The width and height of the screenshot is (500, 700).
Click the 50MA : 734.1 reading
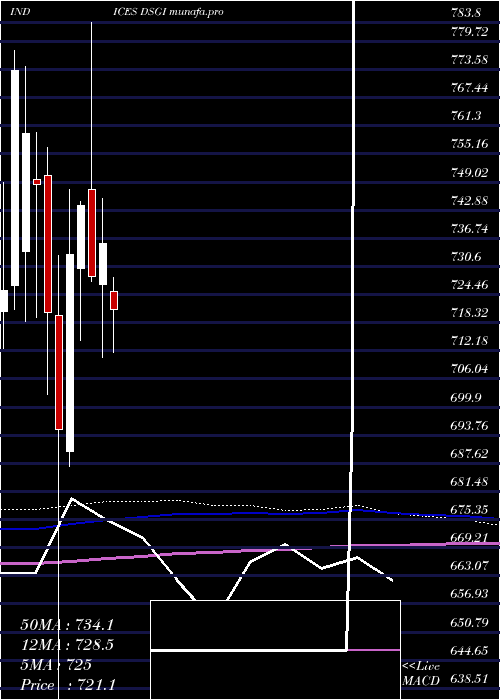[x=67, y=625]
